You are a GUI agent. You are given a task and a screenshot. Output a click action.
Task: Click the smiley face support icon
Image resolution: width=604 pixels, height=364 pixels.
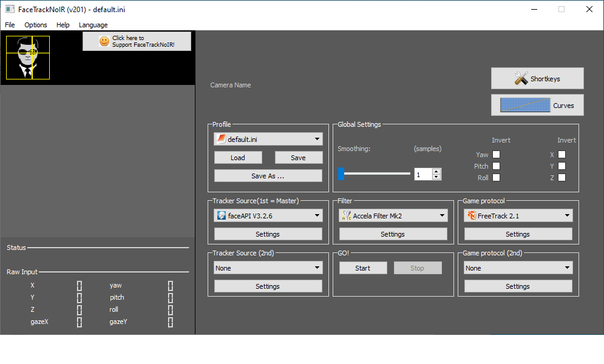pyautogui.click(x=104, y=41)
